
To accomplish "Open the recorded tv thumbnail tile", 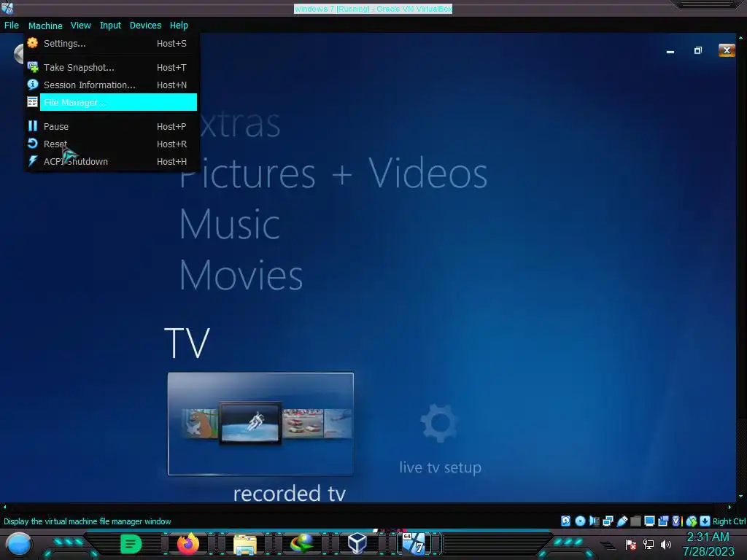I will (x=260, y=424).
